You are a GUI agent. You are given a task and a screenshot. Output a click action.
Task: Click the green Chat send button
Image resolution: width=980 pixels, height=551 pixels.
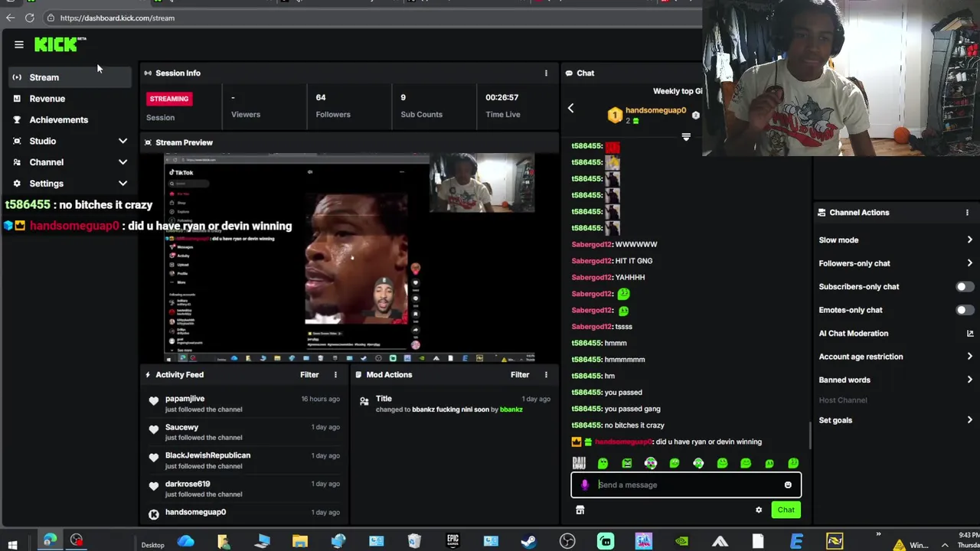click(786, 510)
